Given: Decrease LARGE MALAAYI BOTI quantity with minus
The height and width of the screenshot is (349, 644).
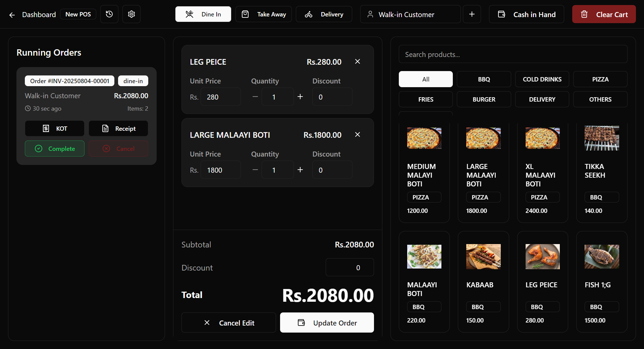Looking at the screenshot, I should coord(255,170).
